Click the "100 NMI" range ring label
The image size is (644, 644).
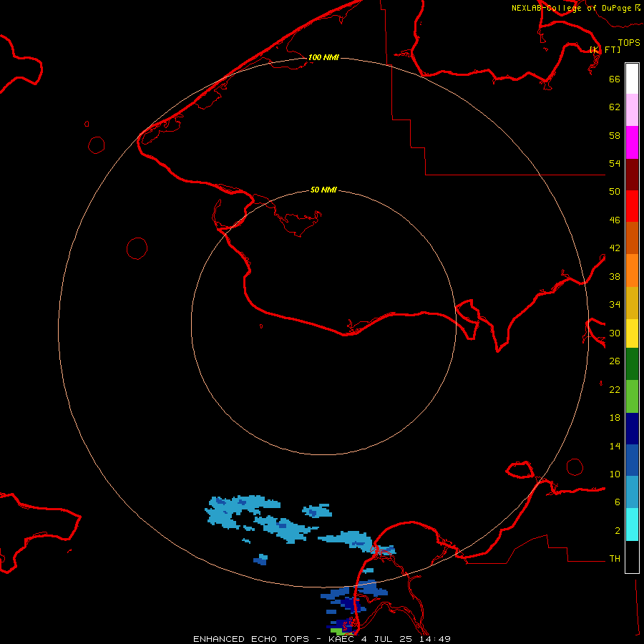[323, 57]
